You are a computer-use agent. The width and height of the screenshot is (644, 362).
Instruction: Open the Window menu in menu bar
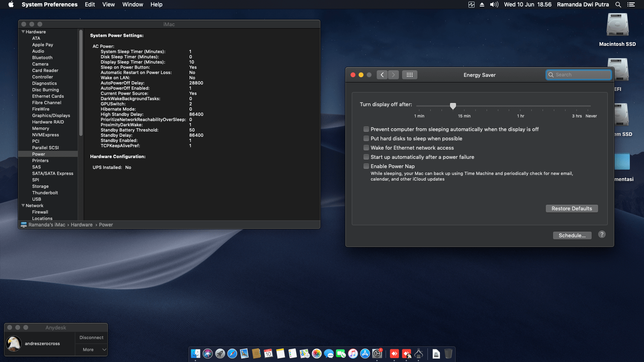[x=132, y=4]
